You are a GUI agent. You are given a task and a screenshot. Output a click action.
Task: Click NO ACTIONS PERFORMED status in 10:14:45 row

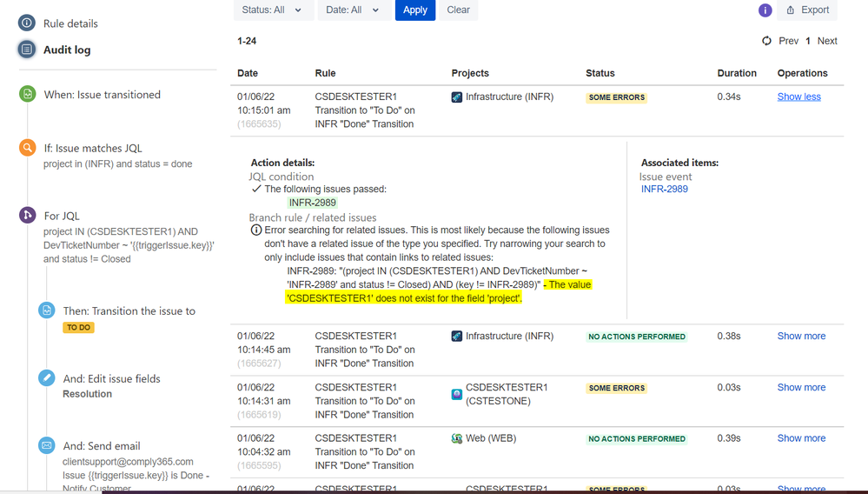637,337
